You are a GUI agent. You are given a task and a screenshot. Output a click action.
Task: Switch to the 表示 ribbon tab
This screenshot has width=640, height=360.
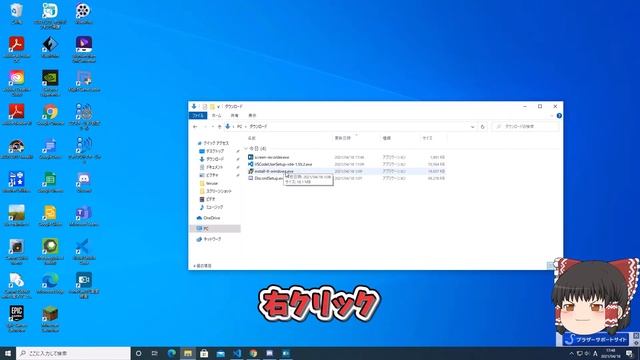click(x=252, y=116)
